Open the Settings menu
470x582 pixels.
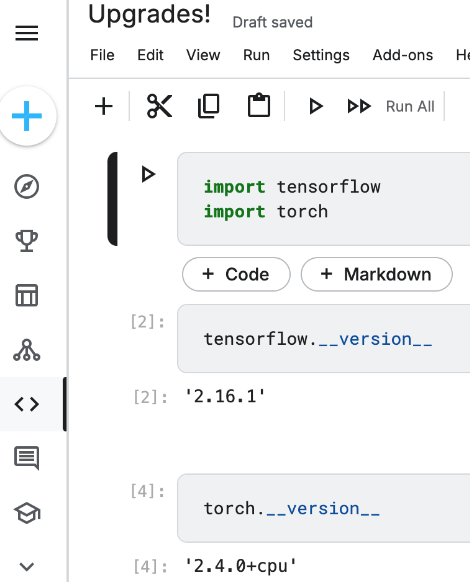coord(321,55)
